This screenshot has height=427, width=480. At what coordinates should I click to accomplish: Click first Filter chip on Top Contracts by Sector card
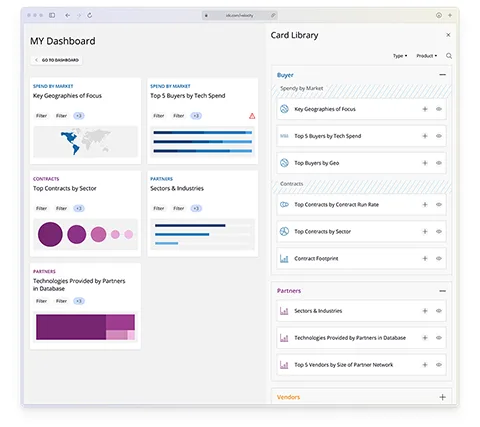[x=41, y=208]
